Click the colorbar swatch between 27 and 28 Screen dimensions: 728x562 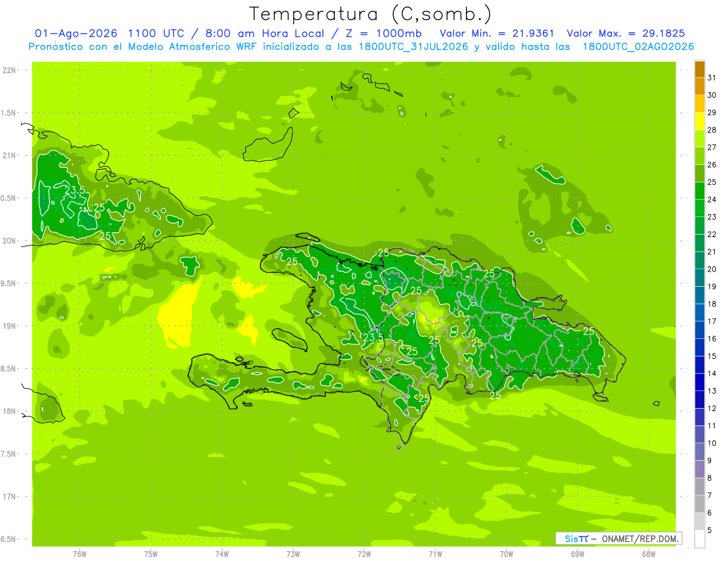(699, 139)
